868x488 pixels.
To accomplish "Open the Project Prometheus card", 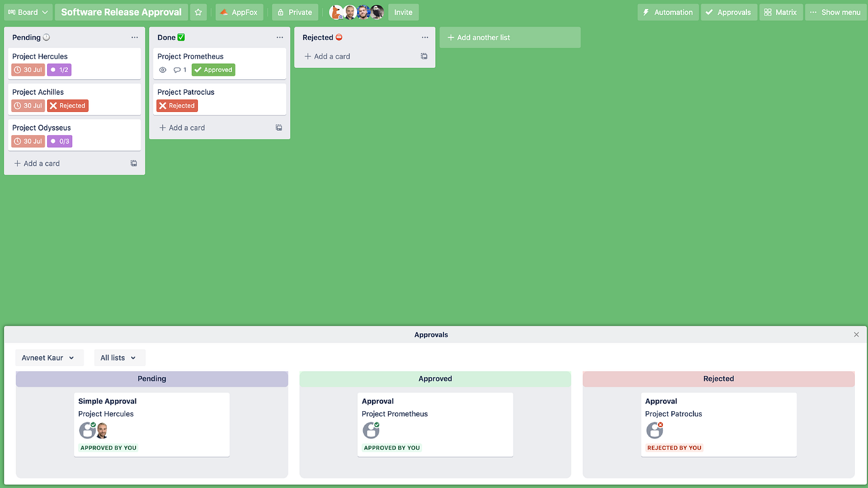I will 219,63.
